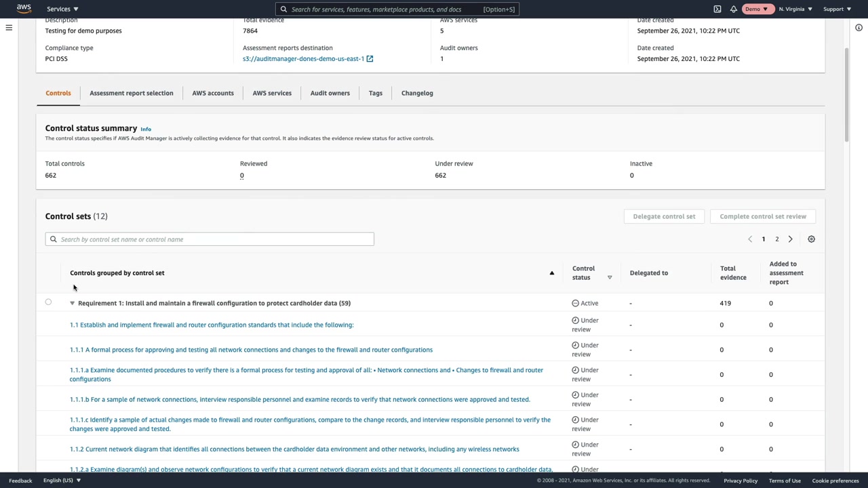Go to the previous page arrow
This screenshot has width=868, height=488.
click(750, 239)
